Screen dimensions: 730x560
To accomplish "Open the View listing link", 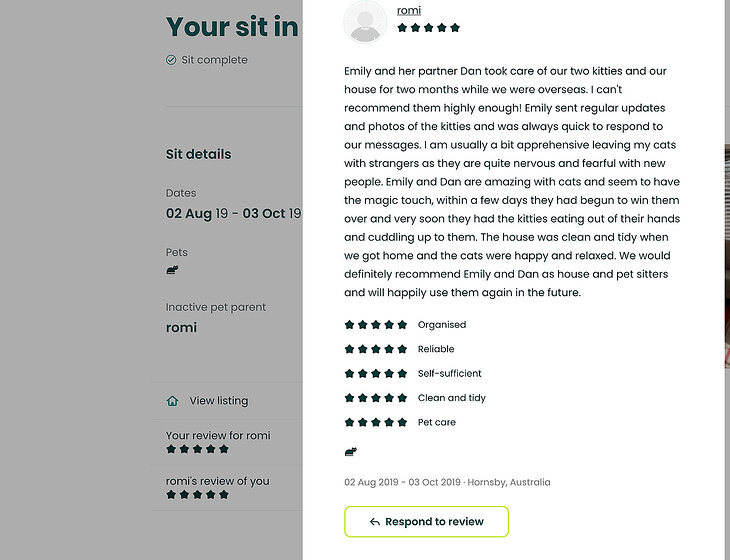I will (218, 401).
